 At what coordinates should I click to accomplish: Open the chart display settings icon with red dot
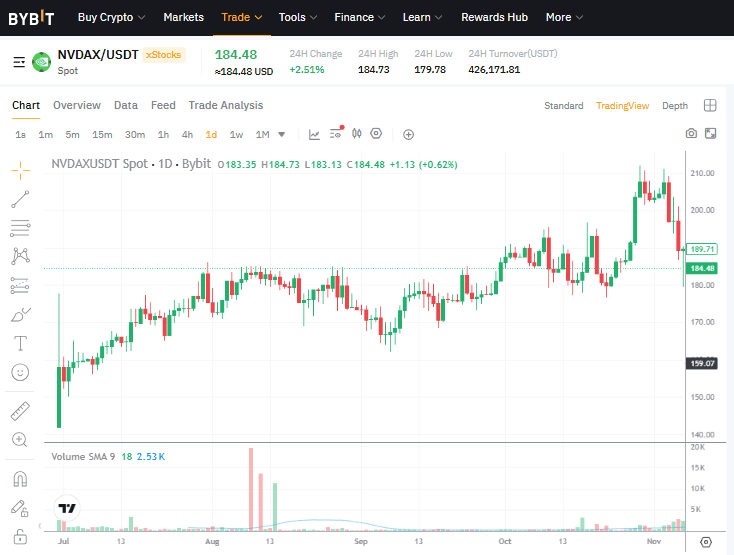pos(336,134)
